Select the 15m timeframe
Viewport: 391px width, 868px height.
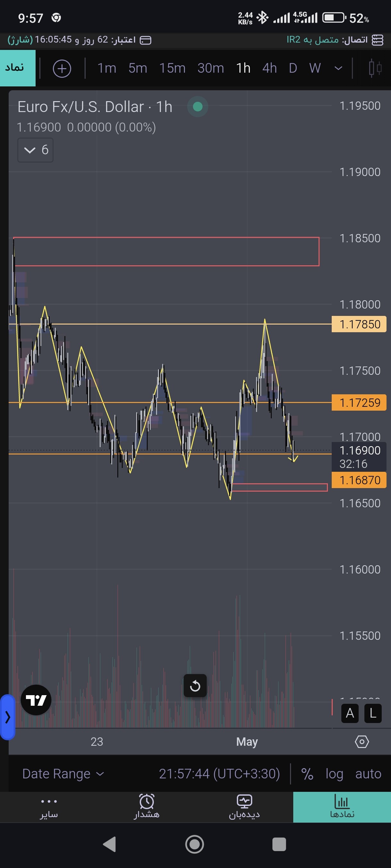[172, 68]
